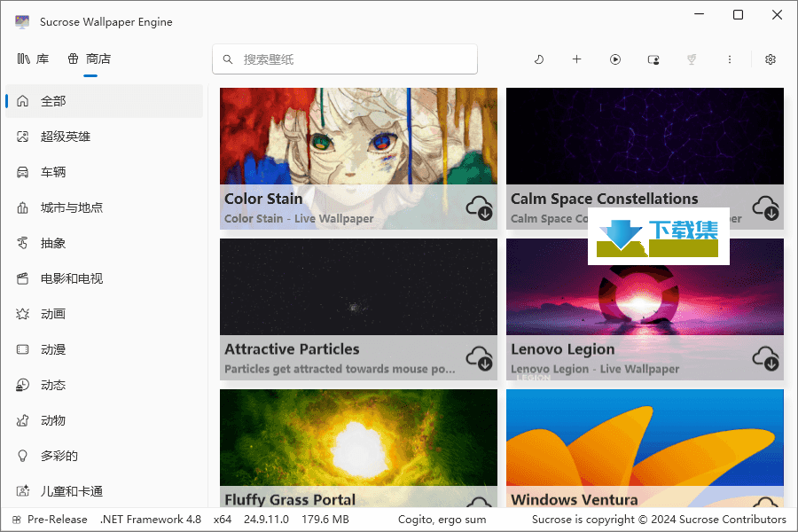
Task: Open the Calm Space Constellations thumbnail
Action: [x=645, y=136]
